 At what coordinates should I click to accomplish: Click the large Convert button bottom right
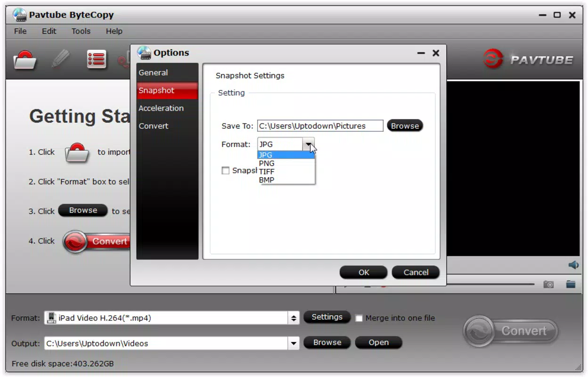511,331
